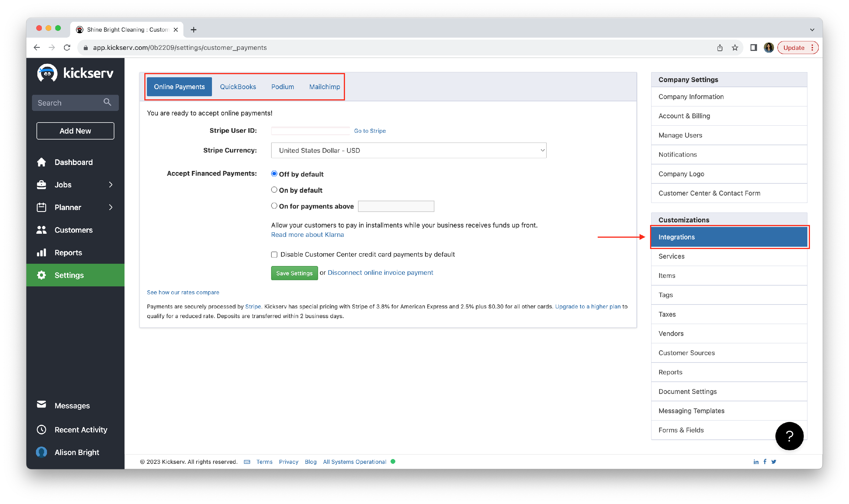Screen dimensions: 849x504
Task: Select the 'On by default' radio button
Action: pyautogui.click(x=274, y=190)
